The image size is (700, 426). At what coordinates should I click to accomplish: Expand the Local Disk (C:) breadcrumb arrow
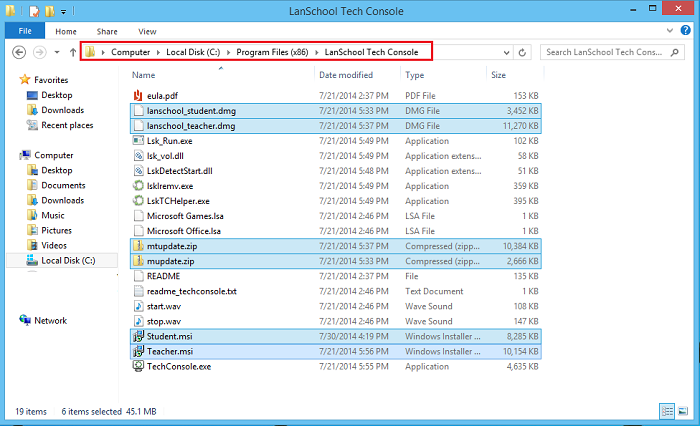click(228, 52)
